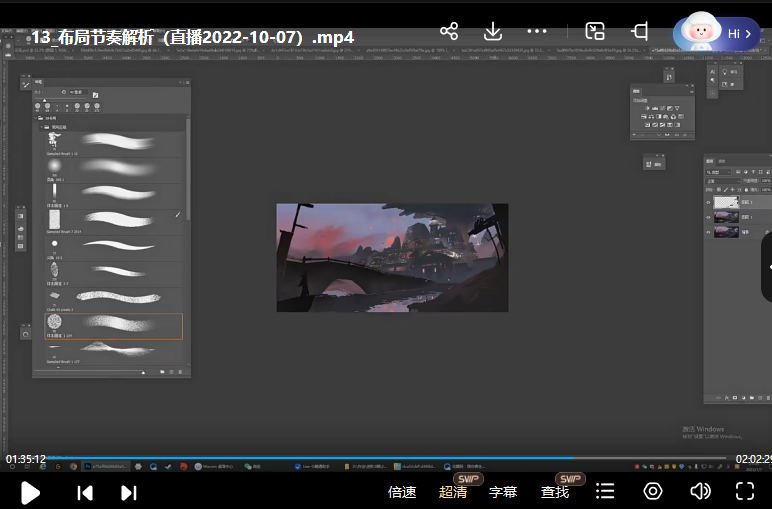Open the three-dot more options menu
The height and width of the screenshot is (509, 772).
(x=539, y=31)
